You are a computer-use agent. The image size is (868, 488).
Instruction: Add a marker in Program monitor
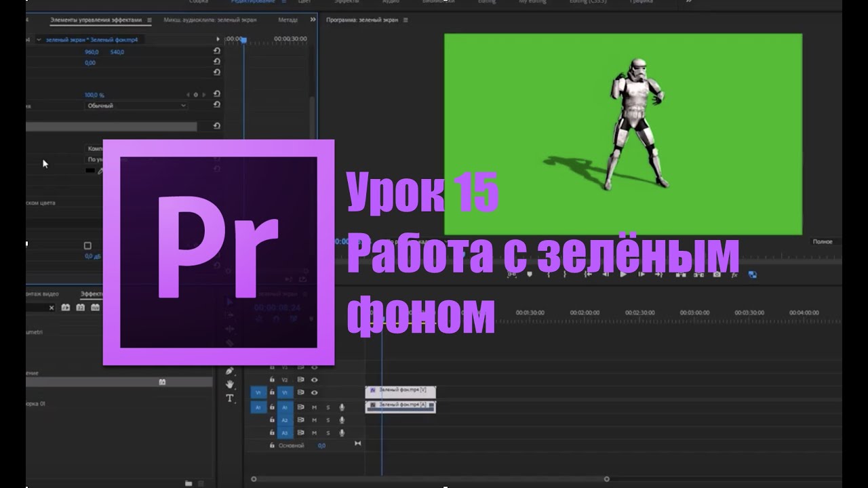click(x=530, y=274)
